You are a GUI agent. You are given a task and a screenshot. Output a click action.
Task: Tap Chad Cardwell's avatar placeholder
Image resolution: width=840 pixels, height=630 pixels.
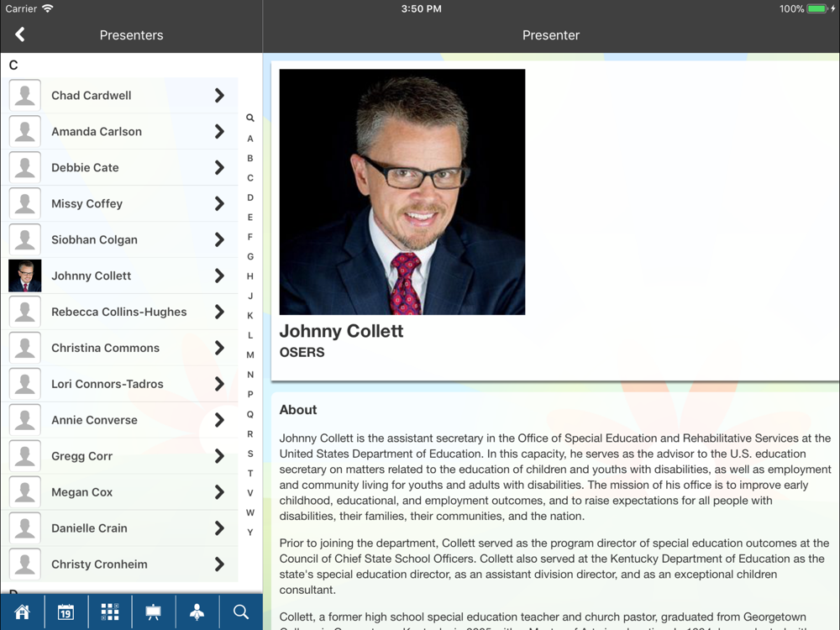(x=24, y=96)
